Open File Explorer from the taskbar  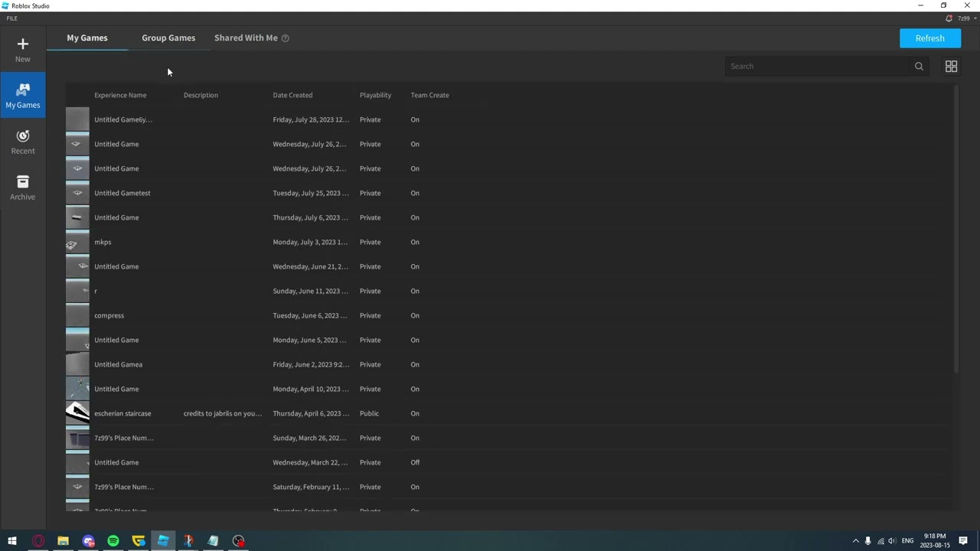click(x=63, y=541)
